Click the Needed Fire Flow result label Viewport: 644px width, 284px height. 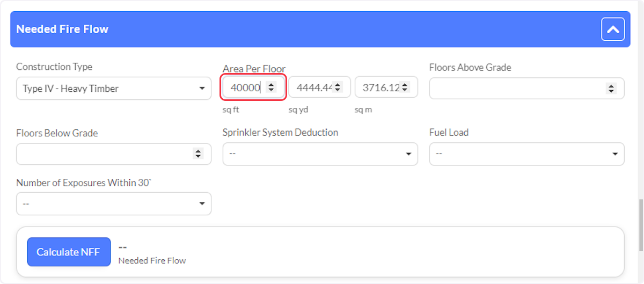click(152, 260)
